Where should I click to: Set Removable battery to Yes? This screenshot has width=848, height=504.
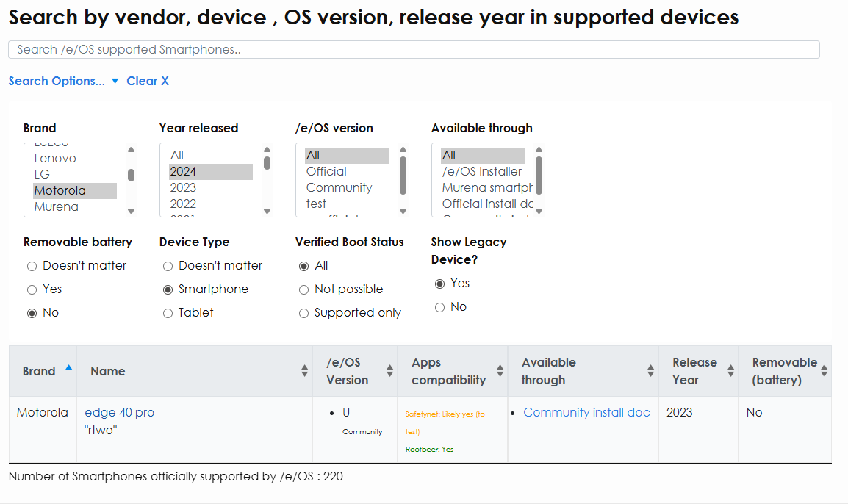coord(32,290)
